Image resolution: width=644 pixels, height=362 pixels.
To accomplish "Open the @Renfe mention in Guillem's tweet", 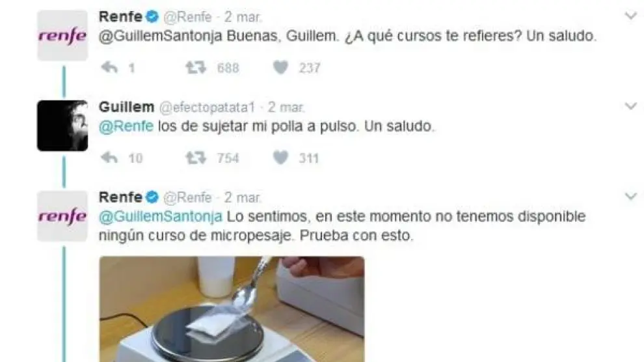I will 126,126.
